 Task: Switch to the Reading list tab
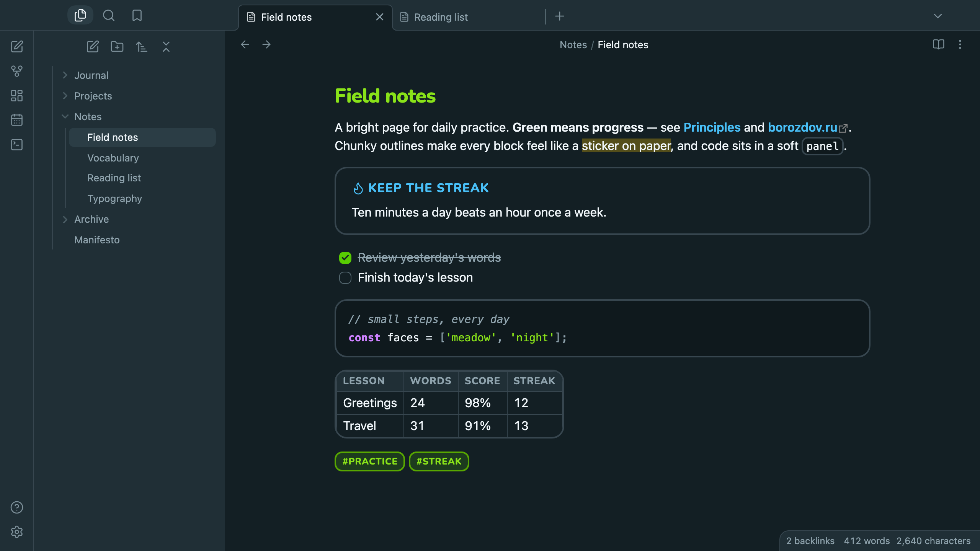pyautogui.click(x=469, y=17)
